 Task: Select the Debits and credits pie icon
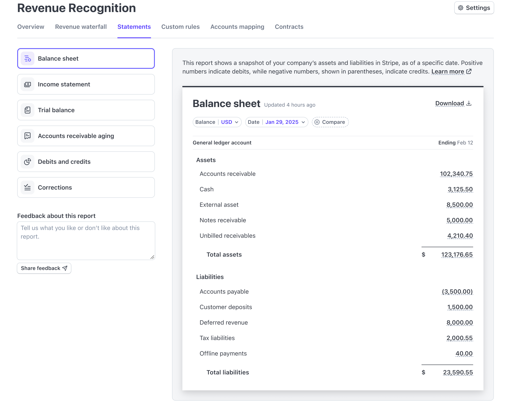pyautogui.click(x=27, y=162)
